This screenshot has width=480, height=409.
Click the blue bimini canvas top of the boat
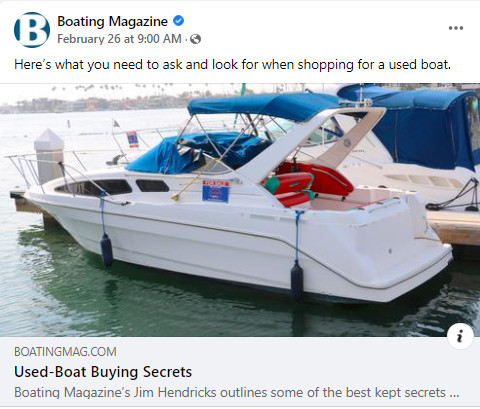coord(263,106)
